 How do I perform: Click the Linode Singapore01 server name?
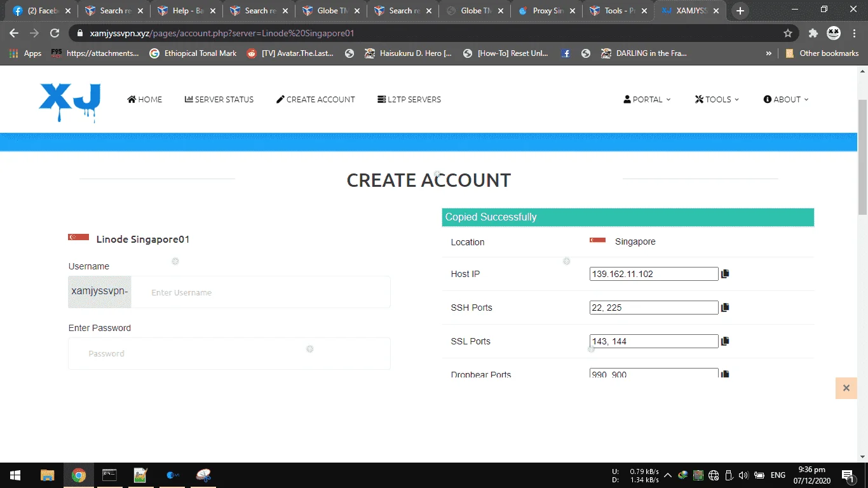pos(143,240)
